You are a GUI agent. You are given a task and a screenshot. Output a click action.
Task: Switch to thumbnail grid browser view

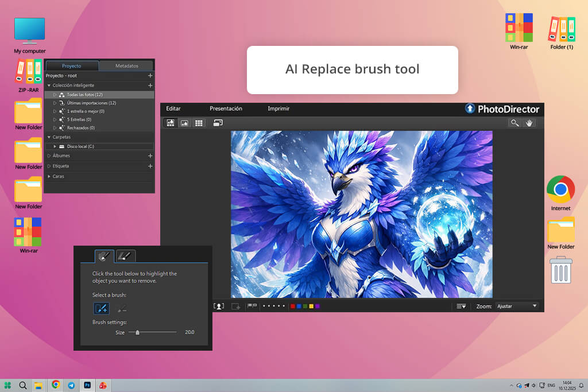(199, 123)
